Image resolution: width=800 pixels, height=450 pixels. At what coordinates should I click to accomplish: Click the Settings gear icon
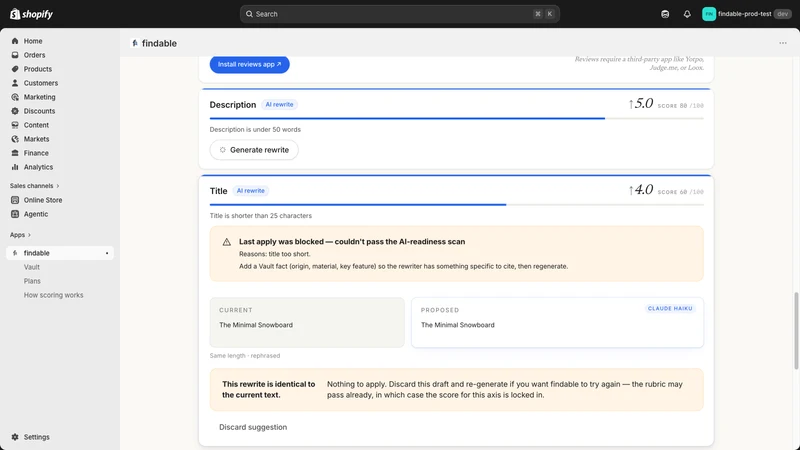pyautogui.click(x=15, y=437)
